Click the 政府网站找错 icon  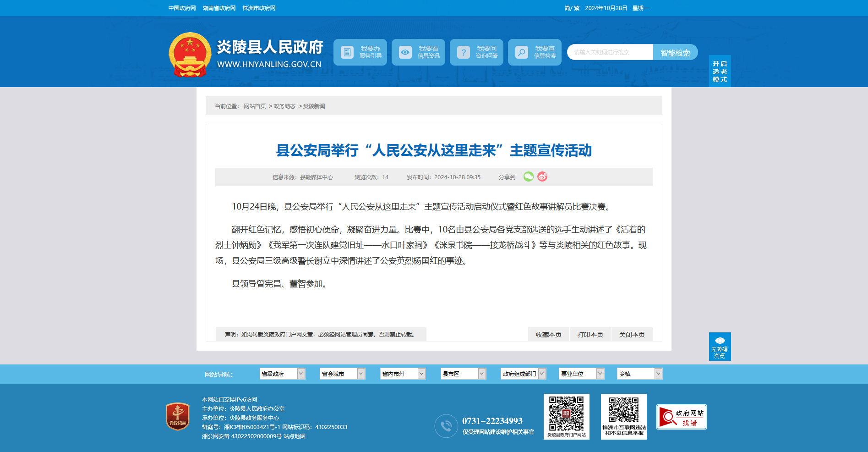pos(681,417)
